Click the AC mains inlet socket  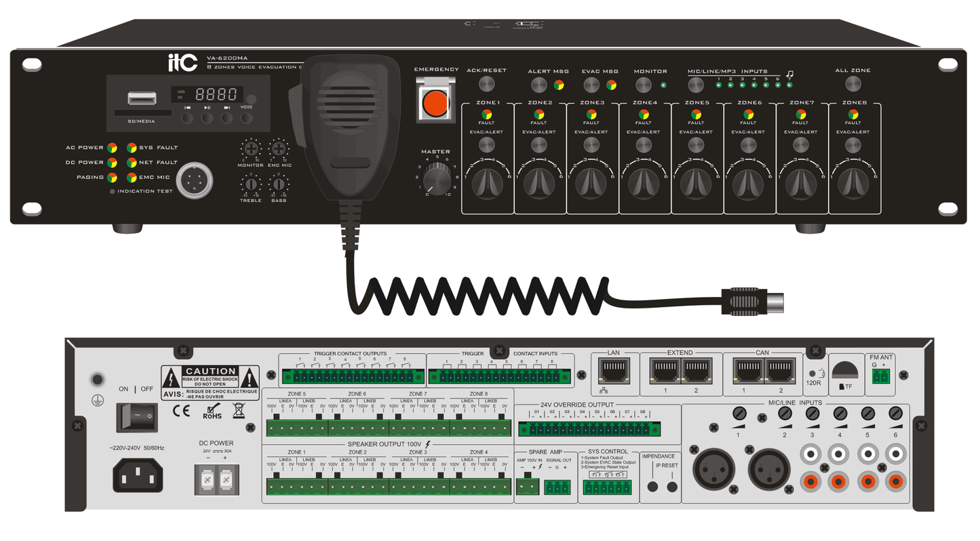138,475
